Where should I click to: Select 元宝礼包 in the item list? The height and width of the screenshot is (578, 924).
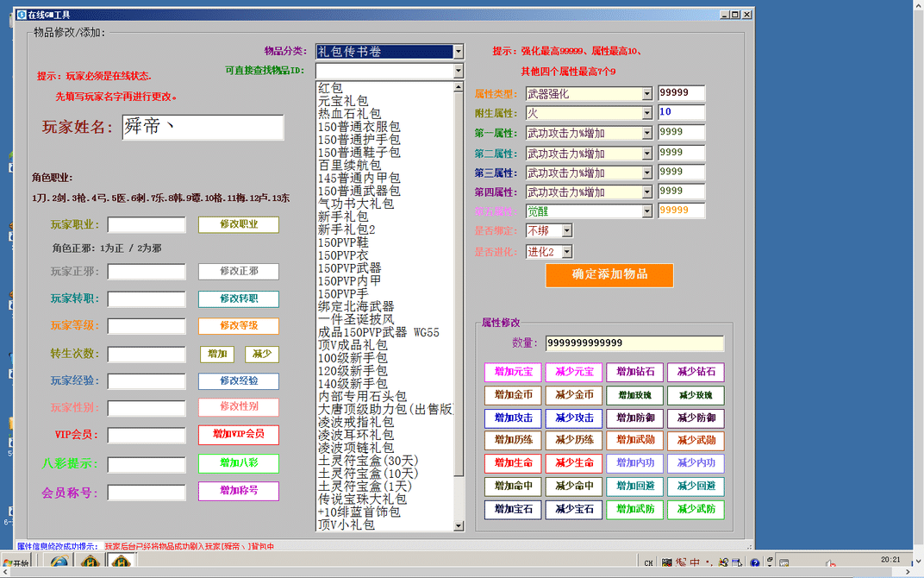coord(343,101)
